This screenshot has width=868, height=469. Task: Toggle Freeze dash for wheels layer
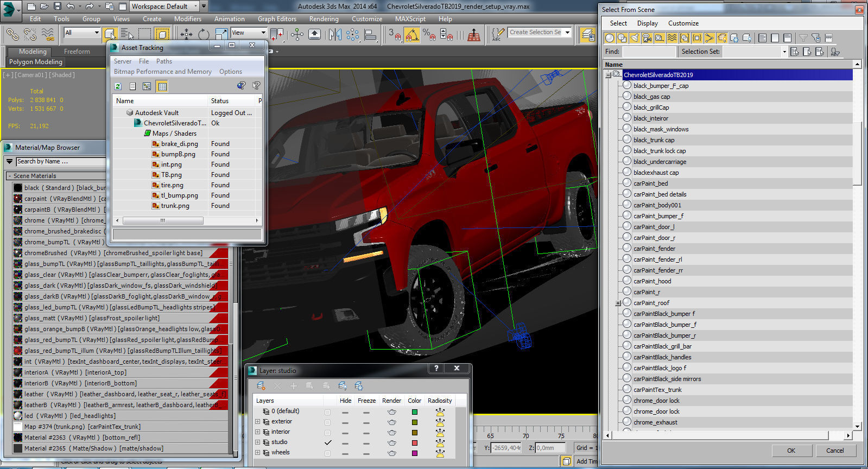(366, 453)
